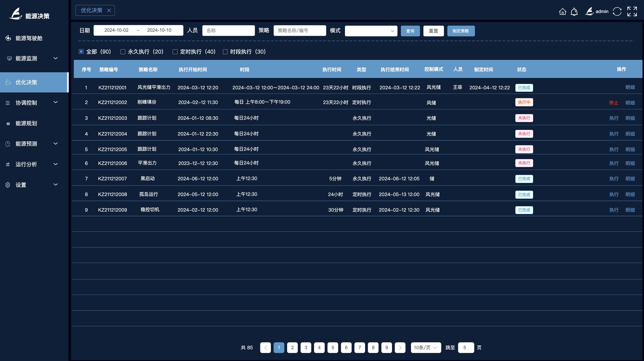Click the 制定策略 button
The width and height of the screenshot is (644, 361).
[x=461, y=31]
